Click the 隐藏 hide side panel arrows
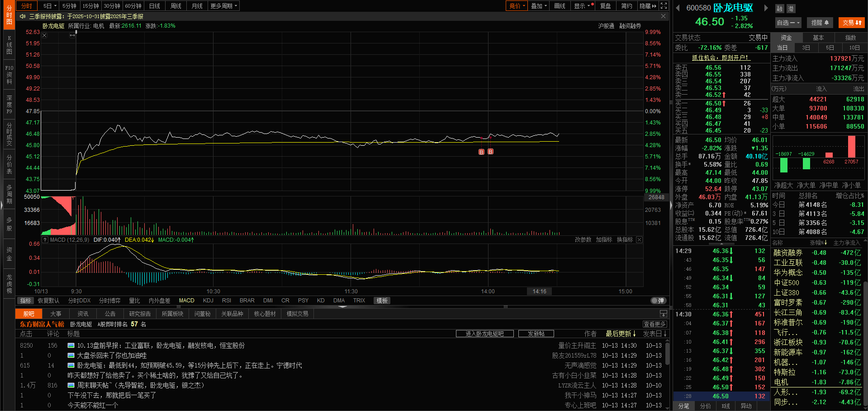Viewport: 868px width, 411px height. click(648, 6)
